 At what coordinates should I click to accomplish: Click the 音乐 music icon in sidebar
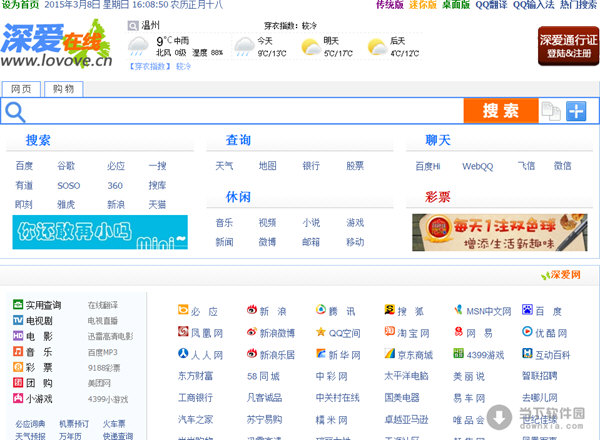[x=18, y=352]
